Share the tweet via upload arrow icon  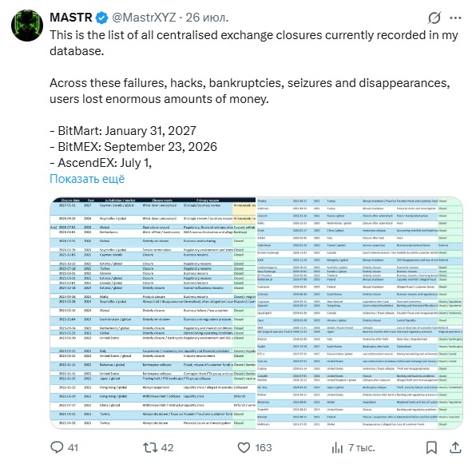pos(455,447)
